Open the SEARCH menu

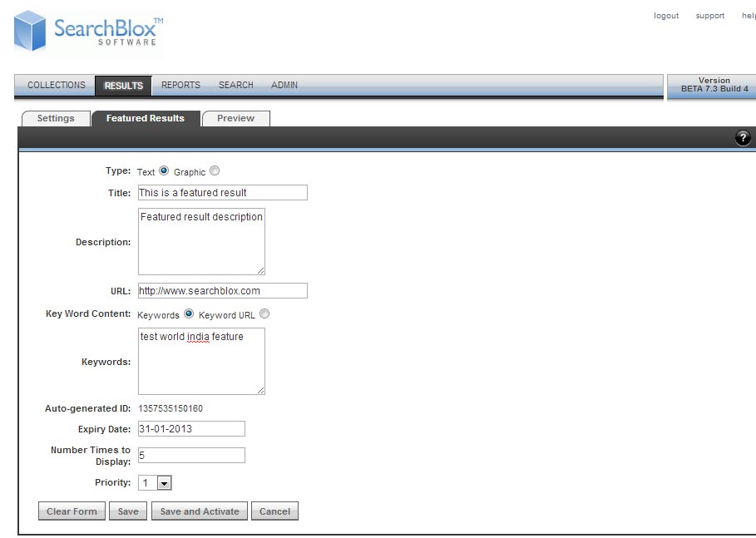[x=235, y=85]
